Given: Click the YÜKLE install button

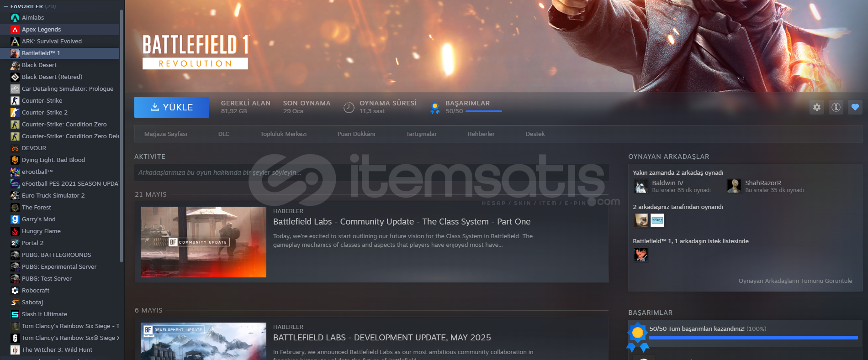Looking at the screenshot, I should (x=172, y=107).
